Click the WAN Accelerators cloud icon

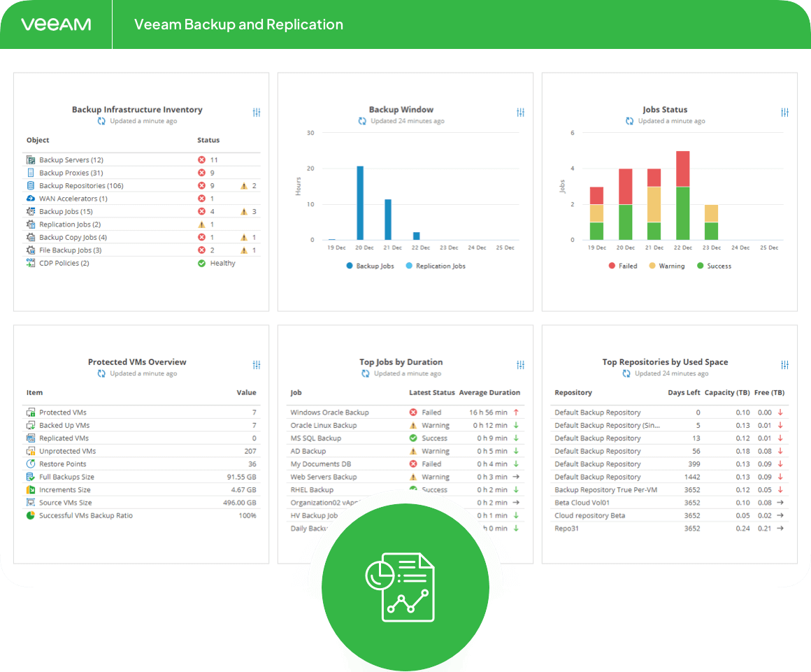(x=31, y=199)
